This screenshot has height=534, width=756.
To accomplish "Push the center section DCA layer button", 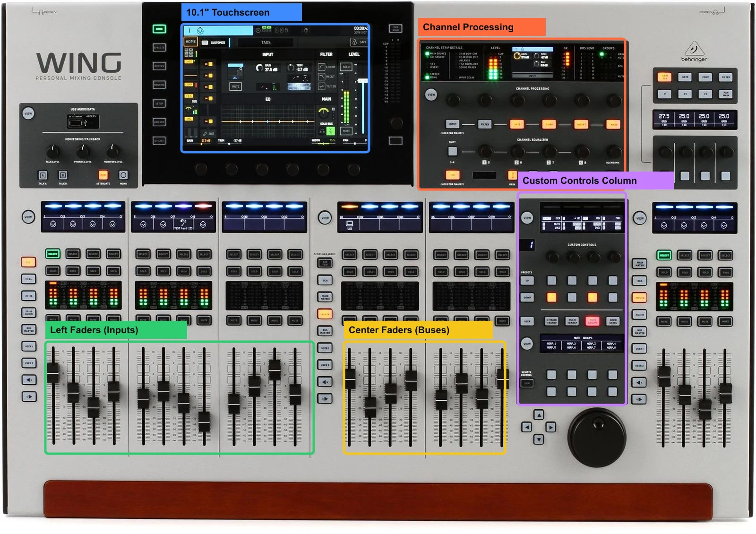I will coord(325,280).
